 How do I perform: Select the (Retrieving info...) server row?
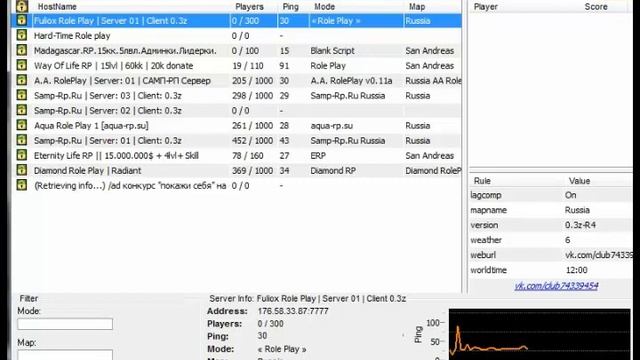pos(237,186)
